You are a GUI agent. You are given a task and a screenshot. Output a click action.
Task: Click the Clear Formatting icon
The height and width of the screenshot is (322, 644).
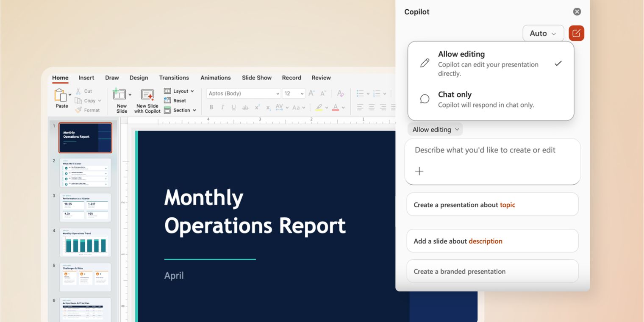pyautogui.click(x=340, y=93)
